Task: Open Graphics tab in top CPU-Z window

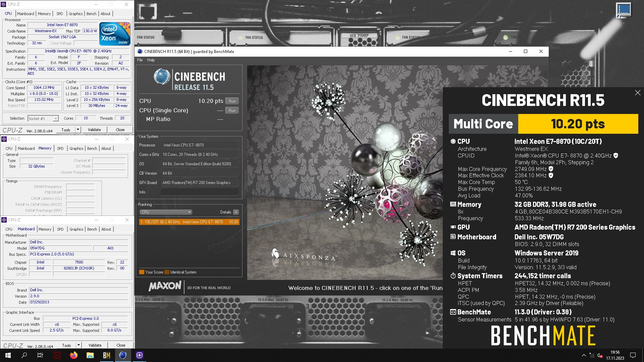Action: [x=75, y=14]
